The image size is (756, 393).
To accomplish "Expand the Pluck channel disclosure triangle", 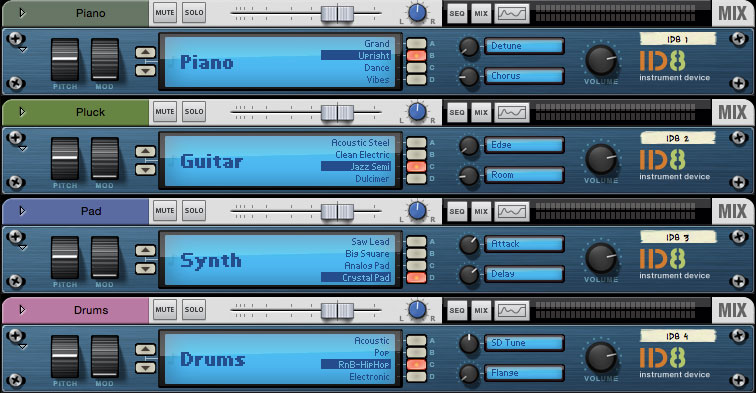I will (22, 112).
